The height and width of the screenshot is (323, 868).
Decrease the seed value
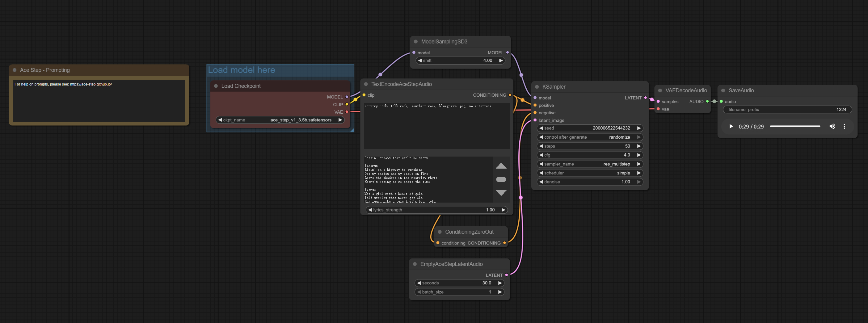coord(541,128)
